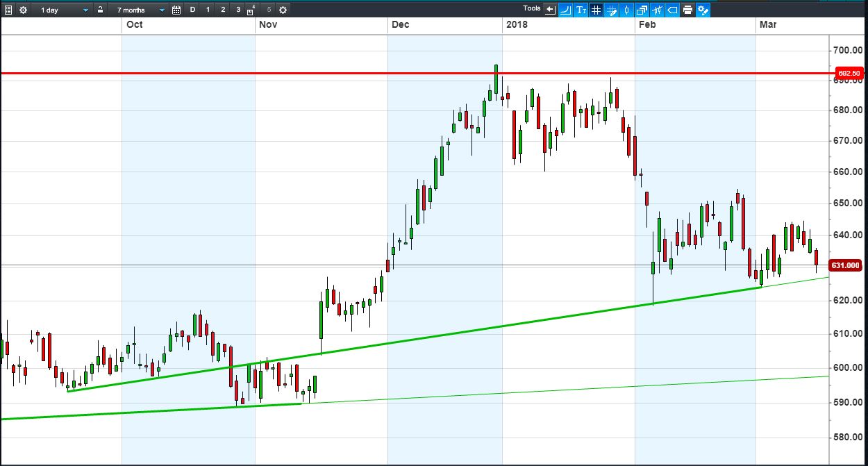Click the Dec label on time axis
The height and width of the screenshot is (466, 868).
point(401,25)
